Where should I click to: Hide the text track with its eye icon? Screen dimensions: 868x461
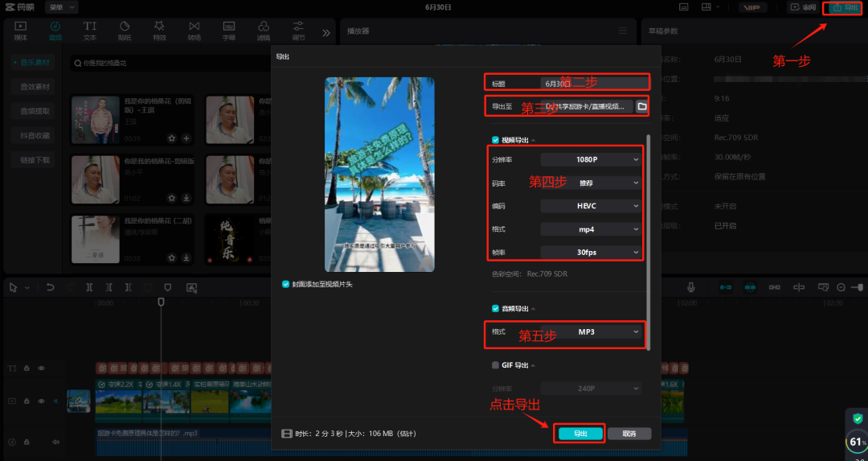click(41, 368)
